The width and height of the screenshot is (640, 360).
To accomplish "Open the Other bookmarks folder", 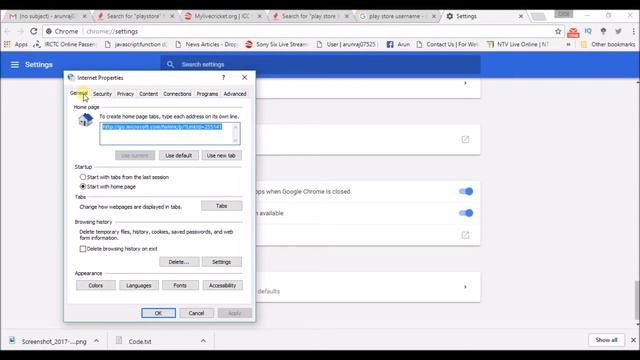I will click(608, 44).
